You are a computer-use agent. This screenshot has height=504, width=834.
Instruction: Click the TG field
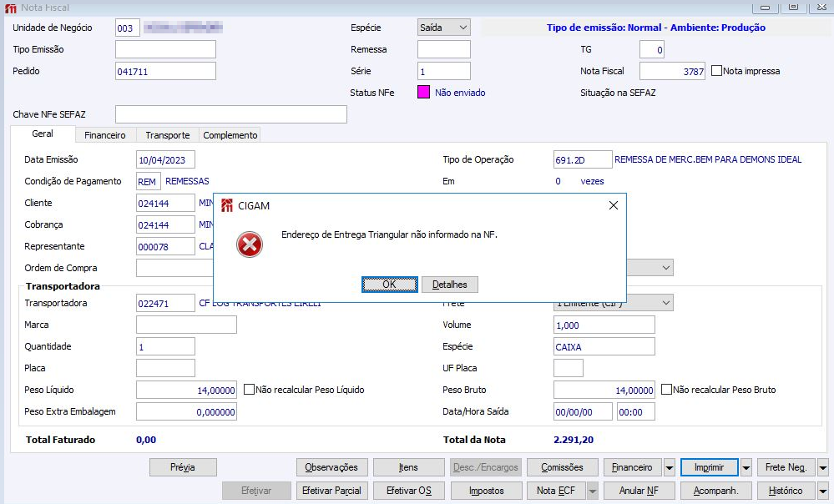point(651,49)
